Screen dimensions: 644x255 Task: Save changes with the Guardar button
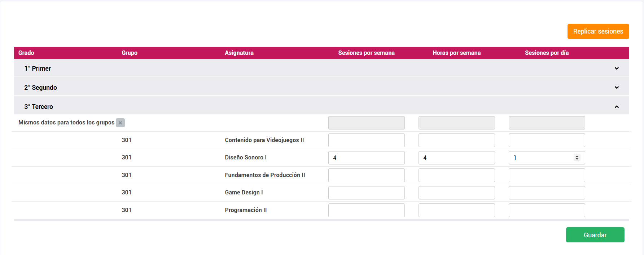595,235
